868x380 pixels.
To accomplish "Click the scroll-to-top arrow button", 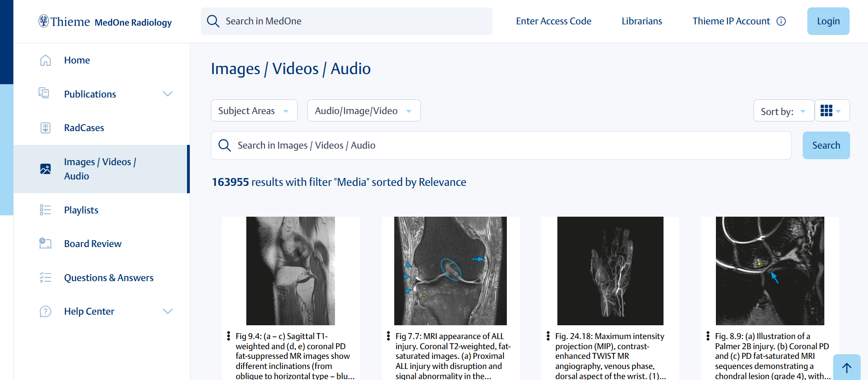I will click(x=846, y=368).
